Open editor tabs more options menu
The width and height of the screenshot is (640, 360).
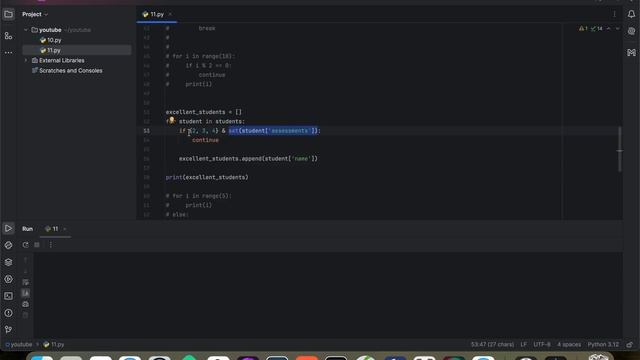614,14
